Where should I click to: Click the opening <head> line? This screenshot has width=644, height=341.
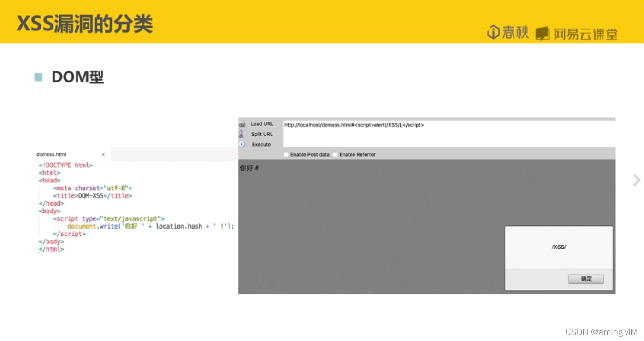coord(49,180)
